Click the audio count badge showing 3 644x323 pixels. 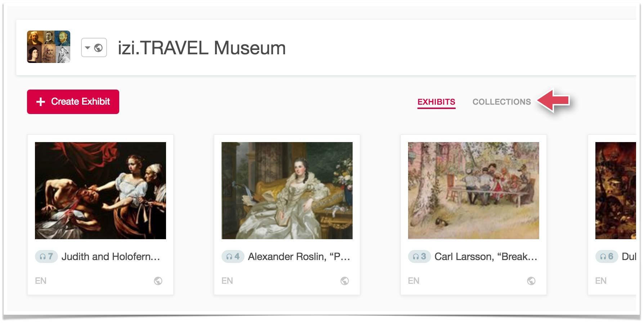click(x=419, y=256)
